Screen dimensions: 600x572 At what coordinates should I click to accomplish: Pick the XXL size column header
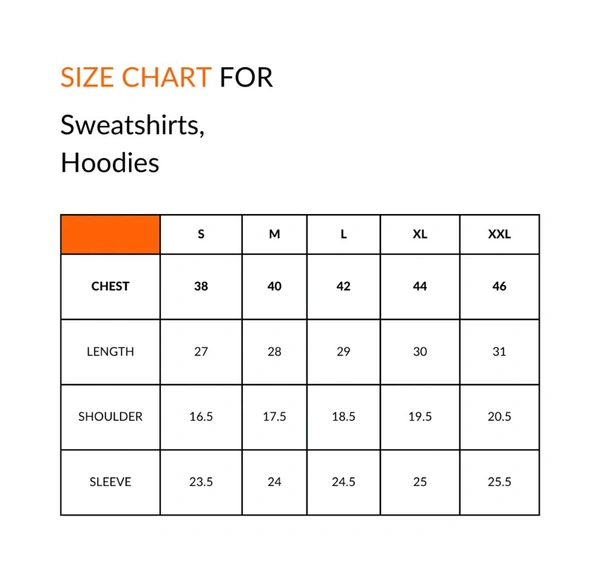coord(499,234)
